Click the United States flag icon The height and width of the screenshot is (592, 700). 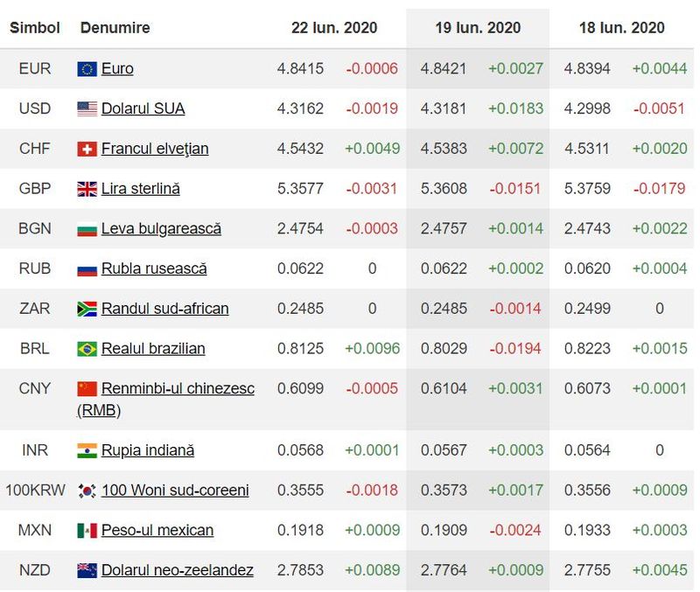87,109
